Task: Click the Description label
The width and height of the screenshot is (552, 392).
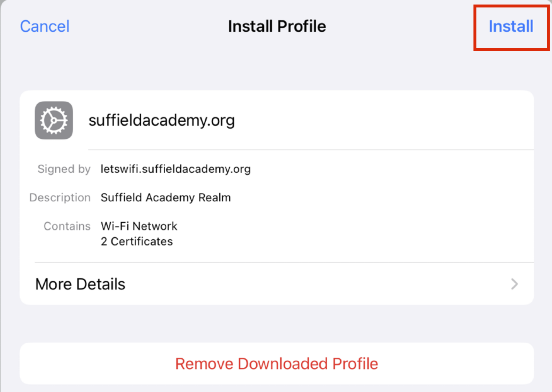Action: tap(60, 198)
